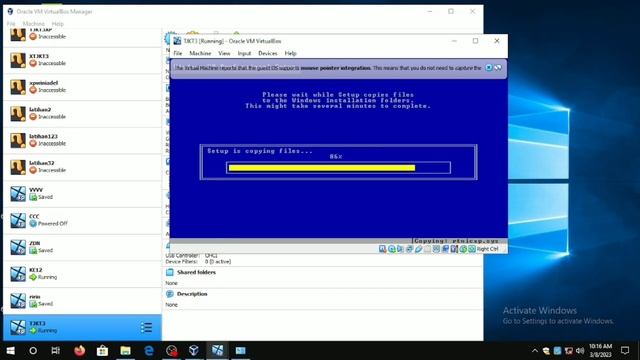This screenshot has height=360, width=640.
Task: Click the keyboard capture status icon
Action: pyautogui.click(x=471, y=249)
